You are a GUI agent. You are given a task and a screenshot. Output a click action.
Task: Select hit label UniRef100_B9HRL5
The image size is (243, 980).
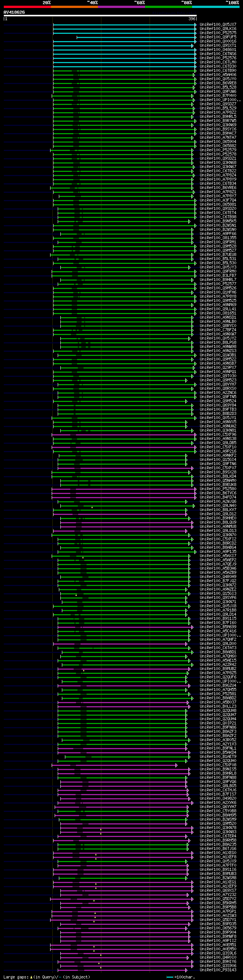[218, 117]
